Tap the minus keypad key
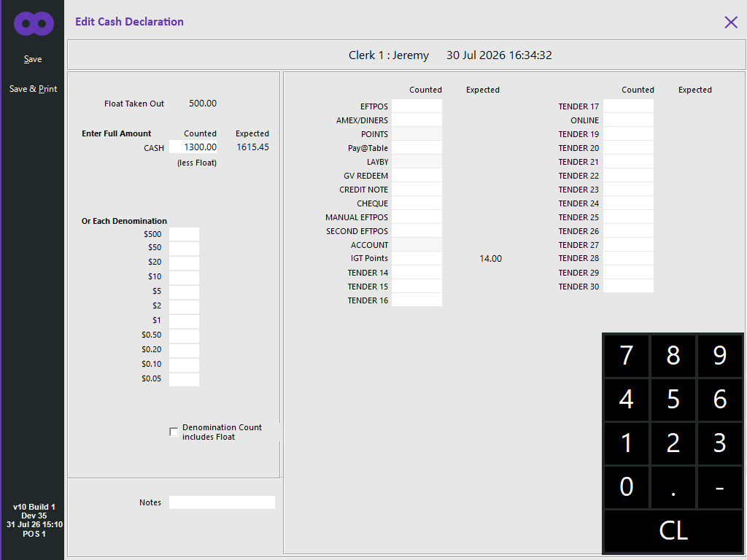 point(720,486)
